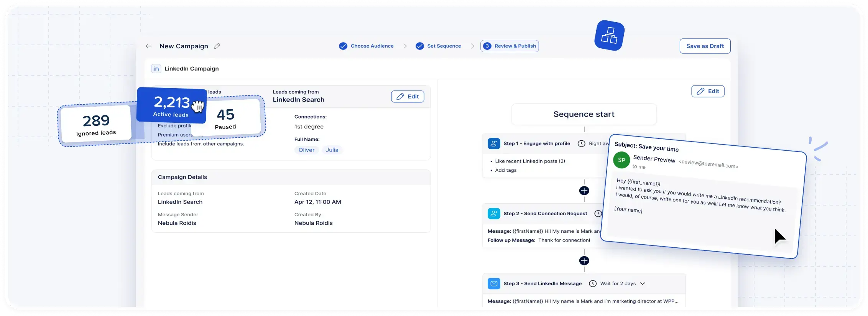Click the New Campaign title
Screen dimensions: 868x316
tap(184, 46)
